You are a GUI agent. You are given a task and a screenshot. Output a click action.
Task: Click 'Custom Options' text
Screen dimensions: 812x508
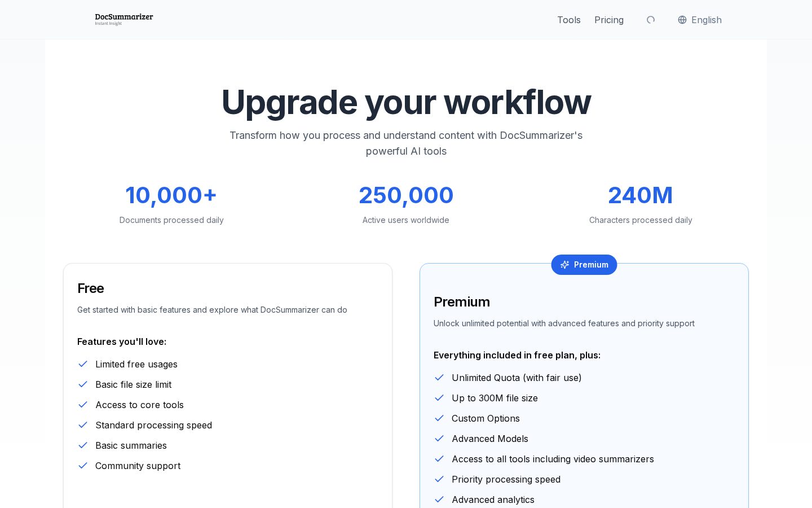coord(486,418)
